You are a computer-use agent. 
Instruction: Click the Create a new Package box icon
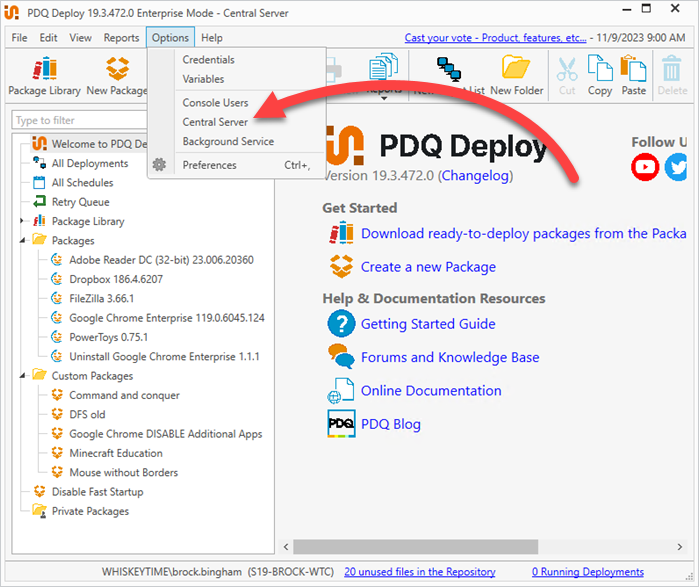tap(341, 267)
